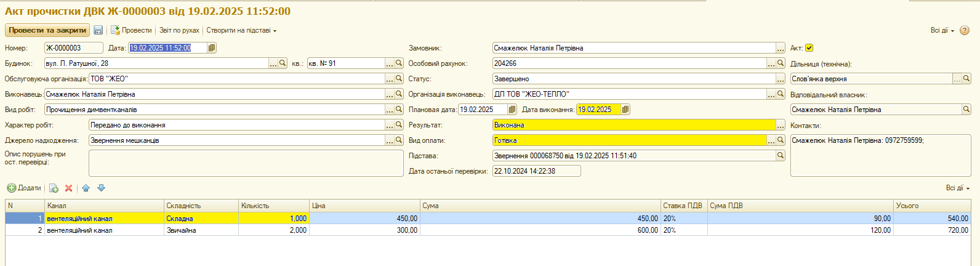
Task: Open the magnifier lookup for Будинок field
Action: [283, 63]
